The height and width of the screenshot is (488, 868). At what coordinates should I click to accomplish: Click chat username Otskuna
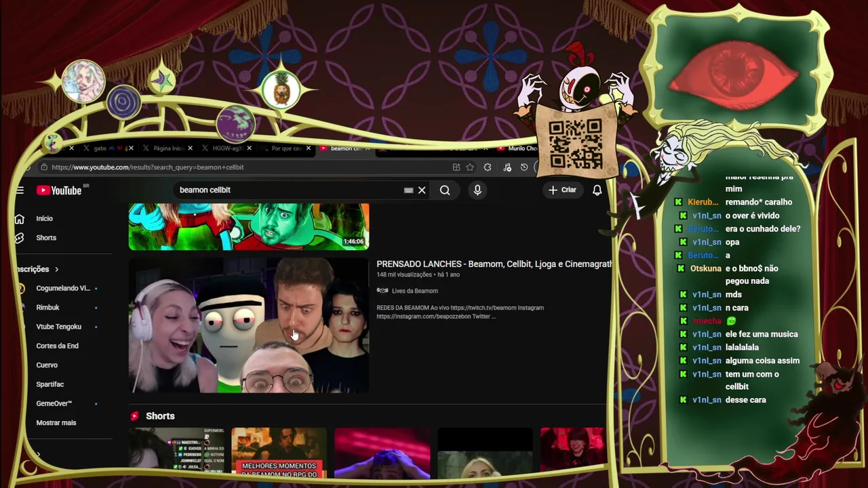pyautogui.click(x=705, y=268)
